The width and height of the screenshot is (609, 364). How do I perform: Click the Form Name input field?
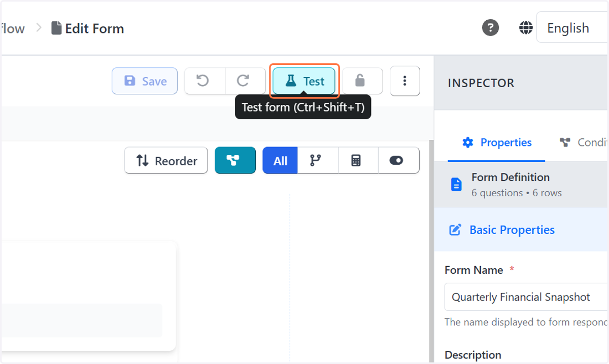pyautogui.click(x=527, y=297)
